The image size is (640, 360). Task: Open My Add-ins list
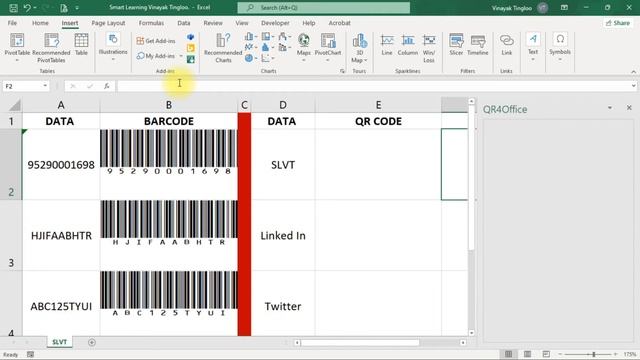click(x=156, y=56)
